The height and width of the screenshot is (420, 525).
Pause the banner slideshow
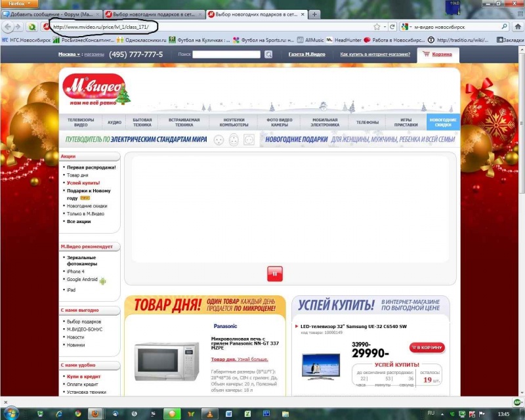[x=275, y=274]
